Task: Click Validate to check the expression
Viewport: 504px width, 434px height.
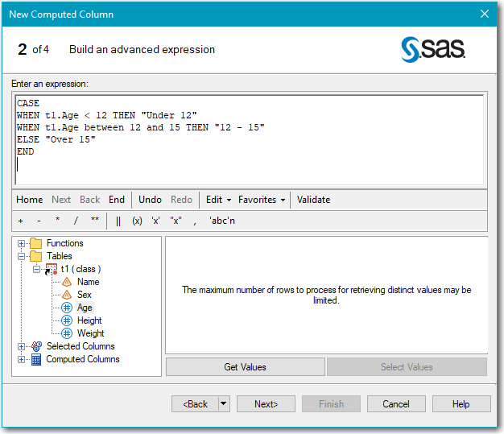Action: 313,200
